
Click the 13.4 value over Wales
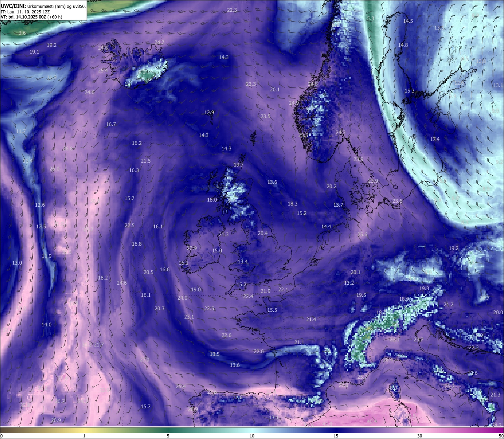point(243,262)
